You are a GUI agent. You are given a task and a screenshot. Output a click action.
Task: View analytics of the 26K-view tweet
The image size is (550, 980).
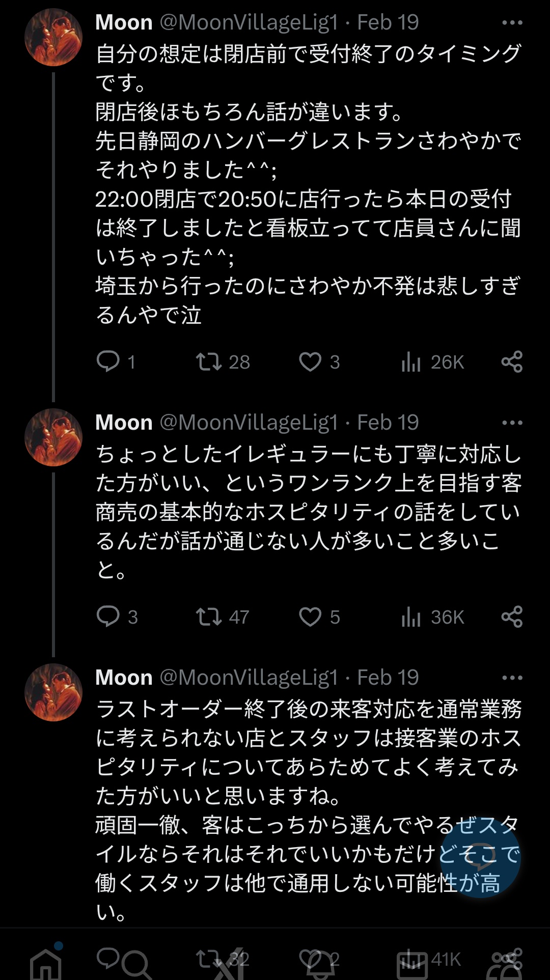[x=411, y=362]
